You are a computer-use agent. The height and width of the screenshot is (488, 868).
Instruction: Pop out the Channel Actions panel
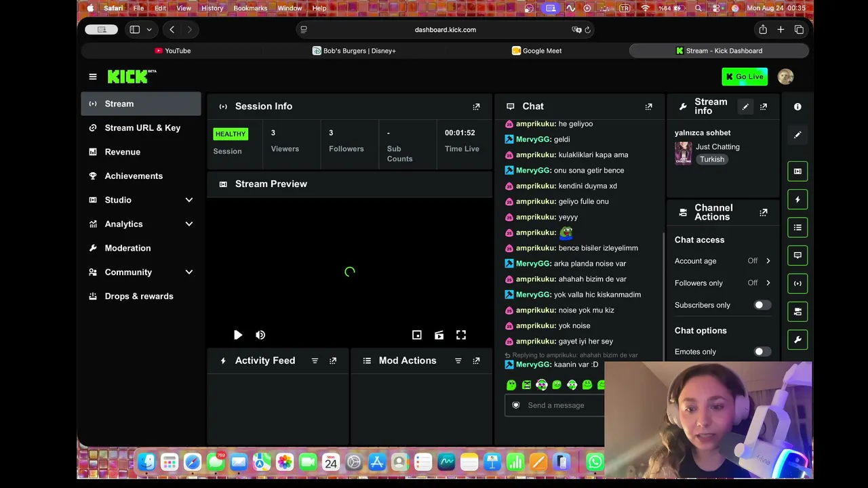coord(764,212)
